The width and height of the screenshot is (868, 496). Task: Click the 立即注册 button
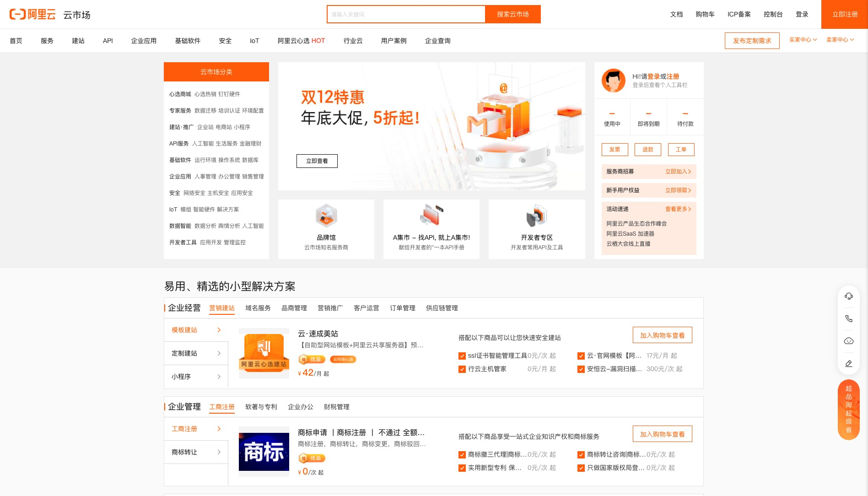click(845, 14)
